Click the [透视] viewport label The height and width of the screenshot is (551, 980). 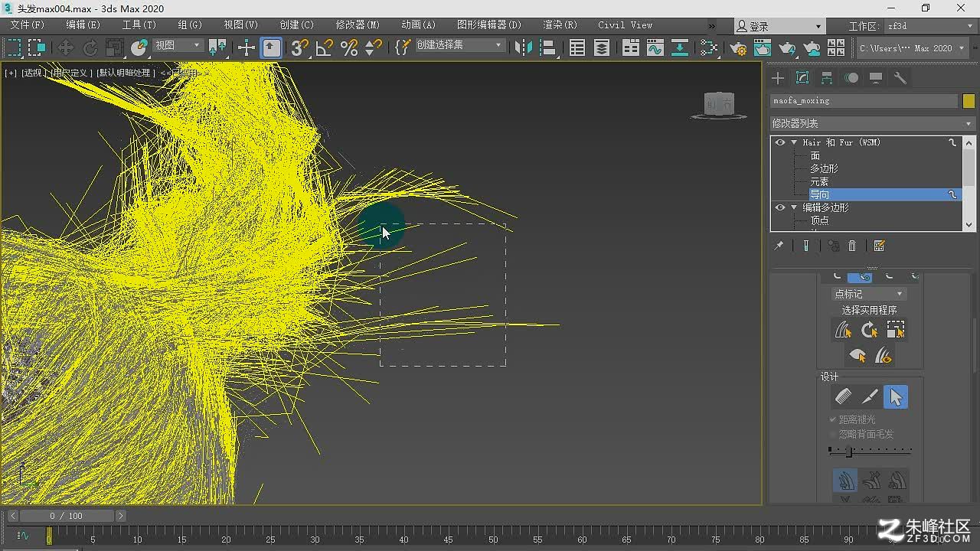[33, 73]
